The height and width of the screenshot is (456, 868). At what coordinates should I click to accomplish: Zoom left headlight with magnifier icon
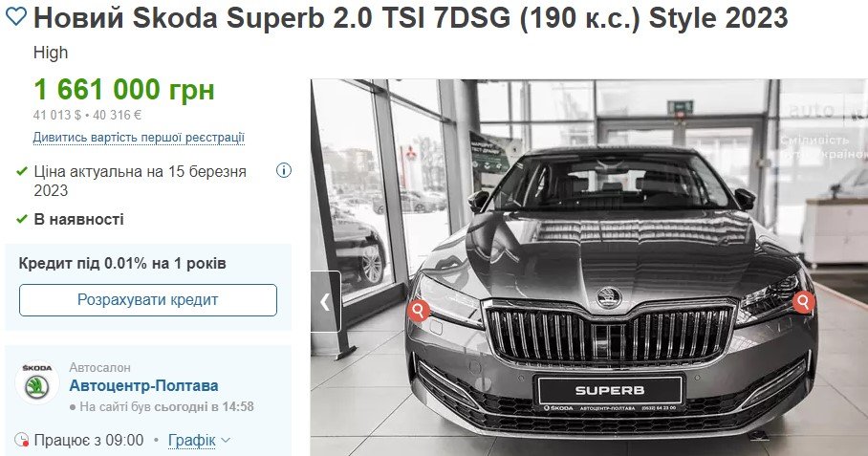pyautogui.click(x=419, y=310)
